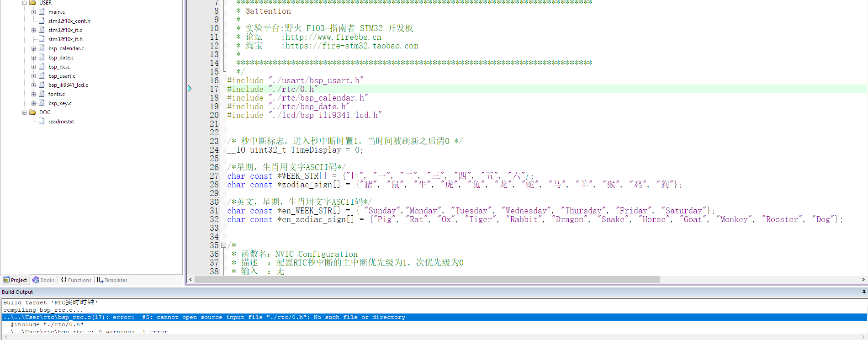Expand the bsp_calendar.c tree node
This screenshot has width=868, height=340.
pos(33,48)
